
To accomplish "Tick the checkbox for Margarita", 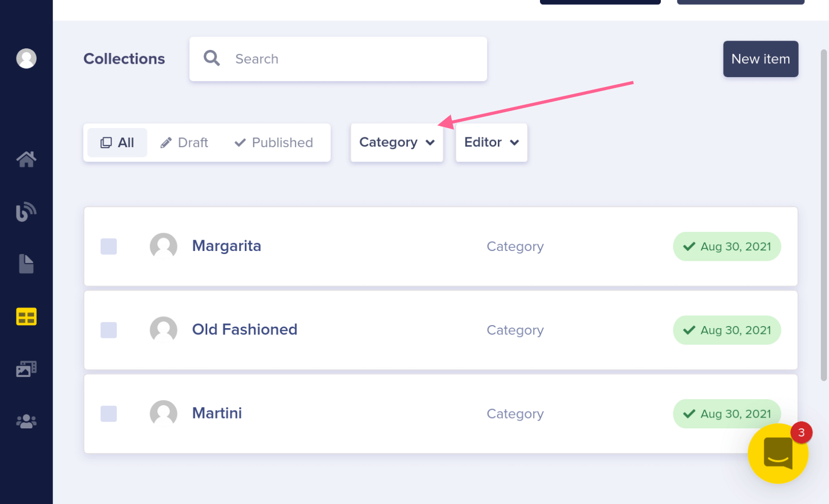I will pyautogui.click(x=109, y=246).
